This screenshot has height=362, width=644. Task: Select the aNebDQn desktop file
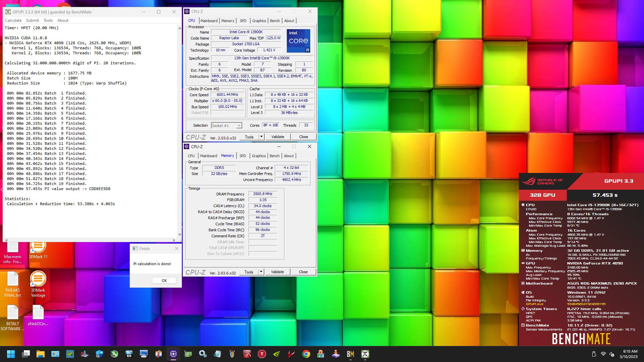click(38, 315)
